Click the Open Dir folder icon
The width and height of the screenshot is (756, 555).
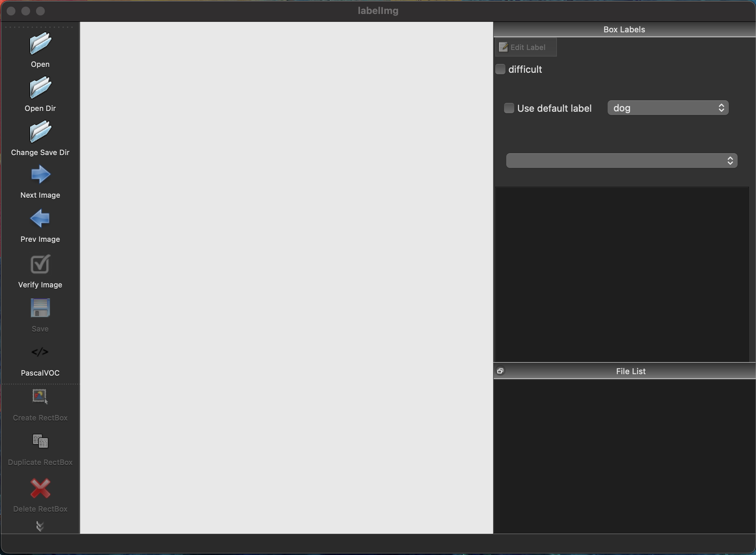(x=40, y=87)
